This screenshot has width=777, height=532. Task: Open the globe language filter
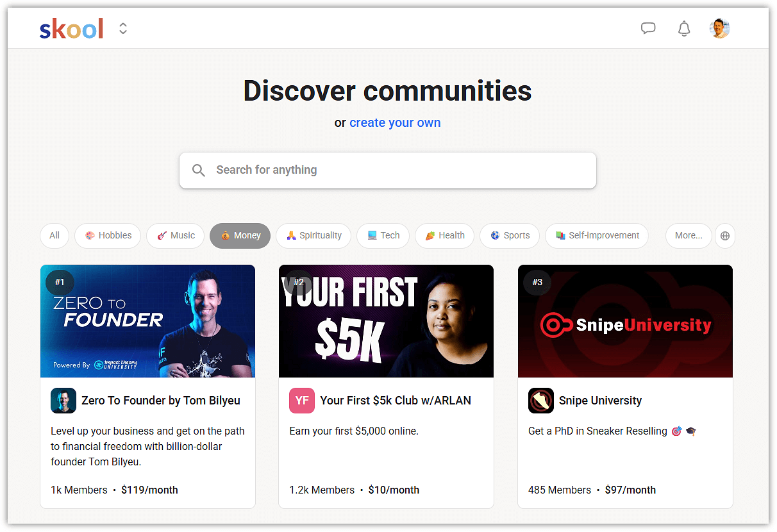point(725,235)
